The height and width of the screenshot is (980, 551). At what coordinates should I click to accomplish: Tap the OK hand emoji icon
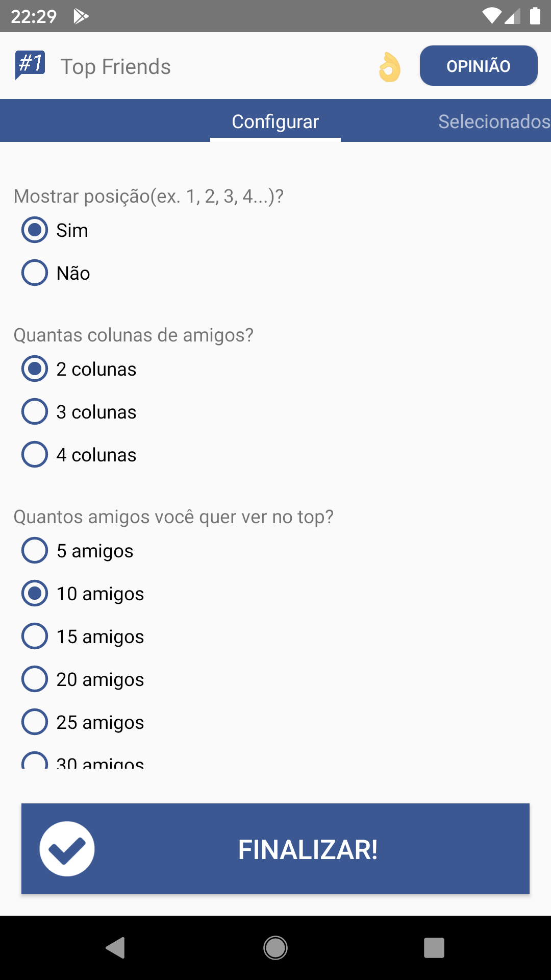(x=390, y=67)
